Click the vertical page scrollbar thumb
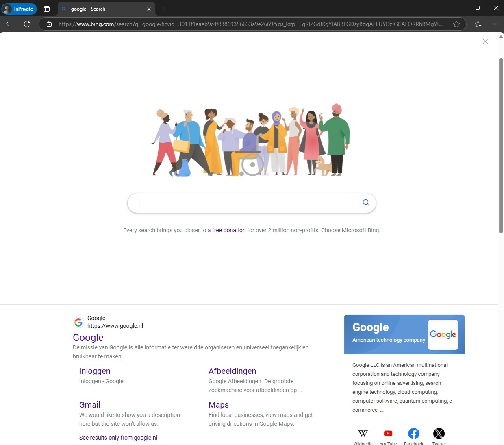 click(x=501, y=146)
